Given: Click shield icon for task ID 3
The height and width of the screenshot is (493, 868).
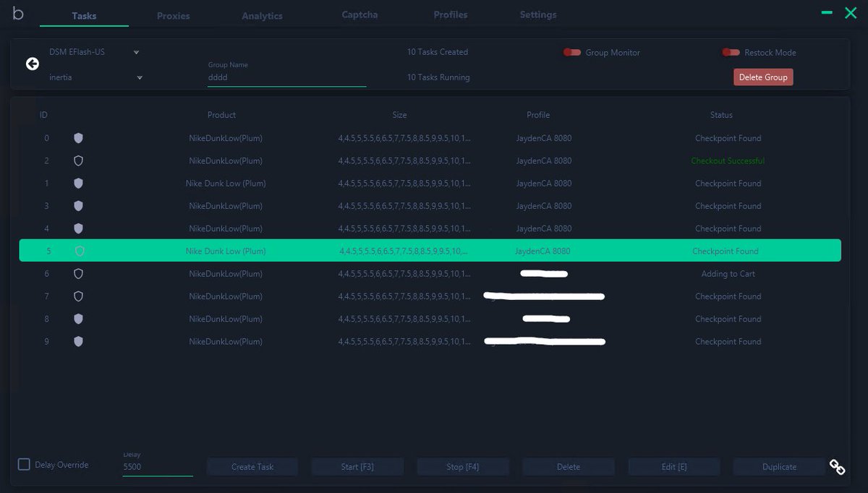Looking at the screenshot, I should 79,206.
